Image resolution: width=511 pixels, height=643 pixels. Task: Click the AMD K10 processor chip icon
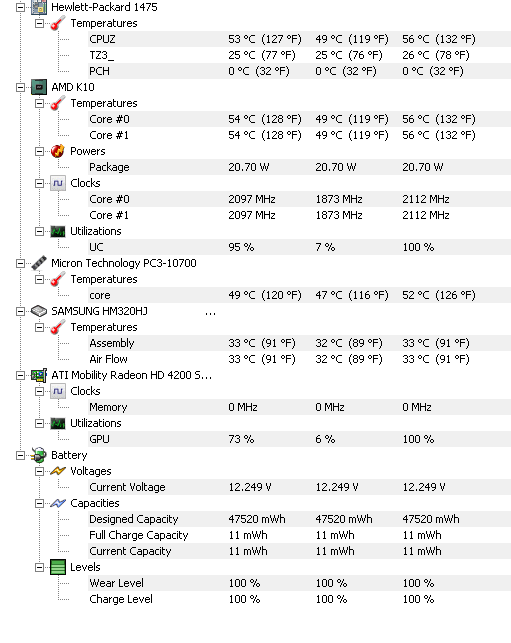coord(39,87)
